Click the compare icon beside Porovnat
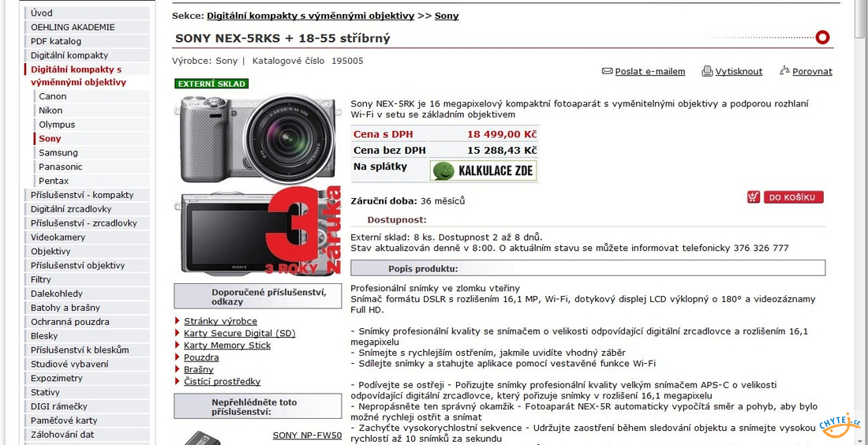The height and width of the screenshot is (445, 868). 784,71
